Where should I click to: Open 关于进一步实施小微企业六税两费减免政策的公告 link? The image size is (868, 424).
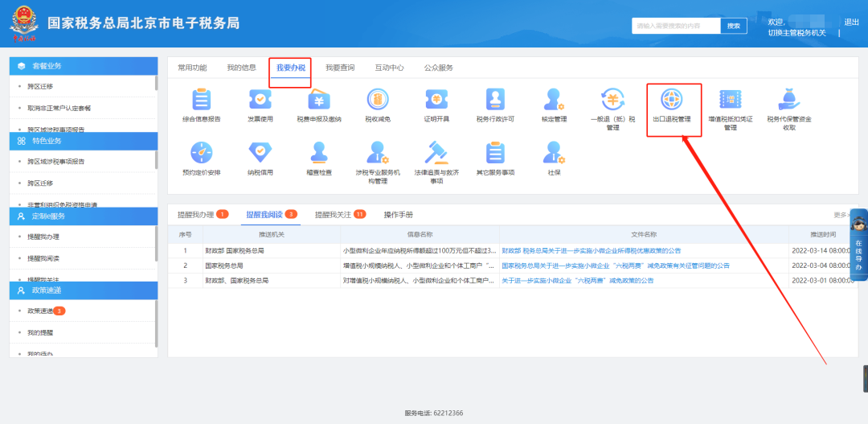(577, 281)
